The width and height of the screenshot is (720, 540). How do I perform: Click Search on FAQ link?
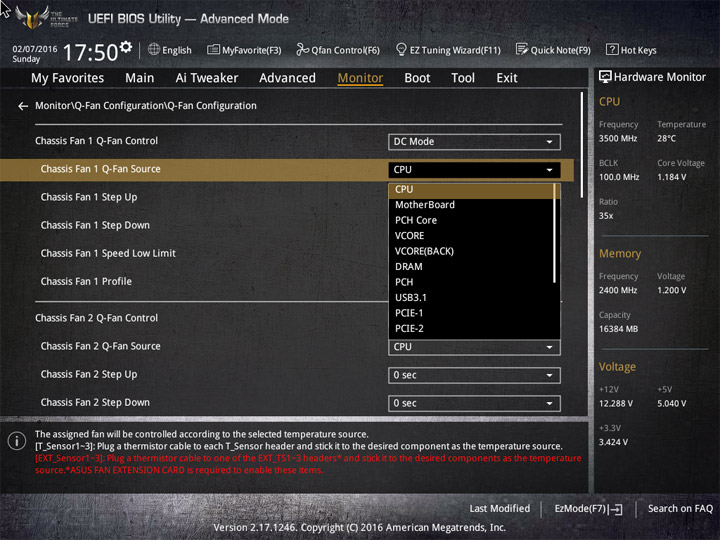pos(680,508)
